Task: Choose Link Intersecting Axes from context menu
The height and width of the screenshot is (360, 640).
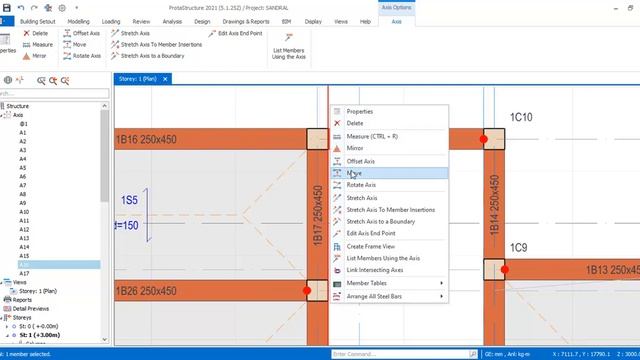Action: click(x=389, y=270)
